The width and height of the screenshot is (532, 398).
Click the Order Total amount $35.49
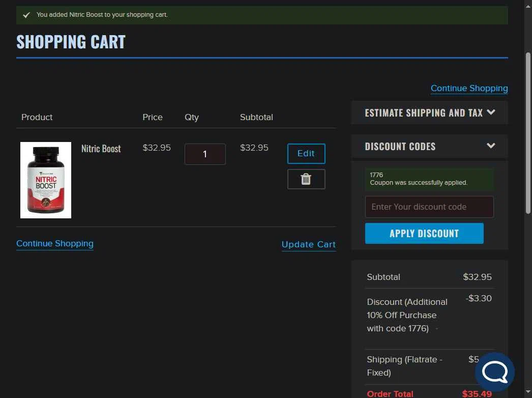pyautogui.click(x=477, y=394)
